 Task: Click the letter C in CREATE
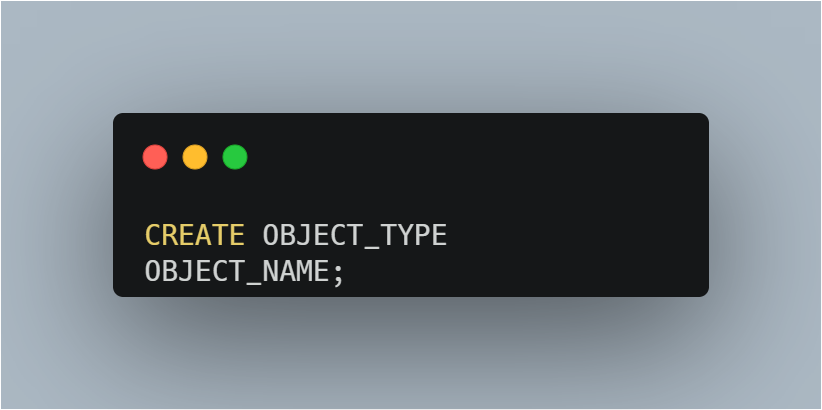[x=154, y=236]
